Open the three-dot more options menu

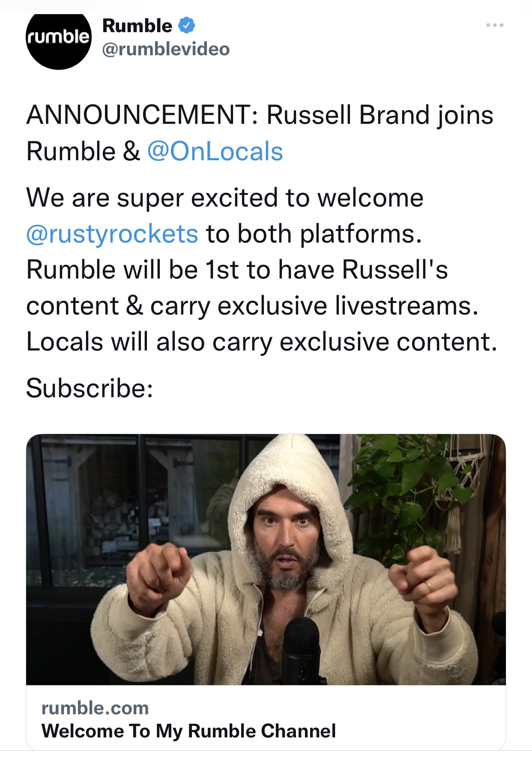[495, 25]
